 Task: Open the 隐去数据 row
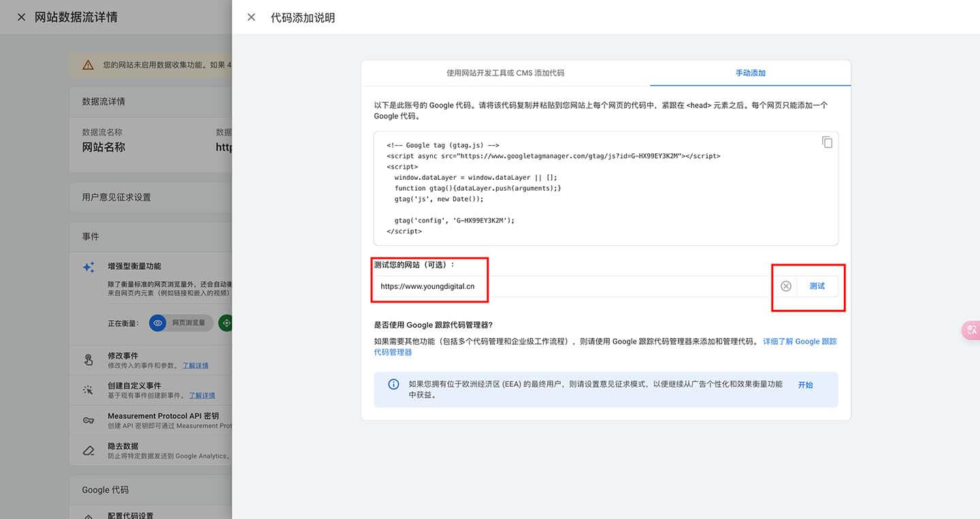150,450
